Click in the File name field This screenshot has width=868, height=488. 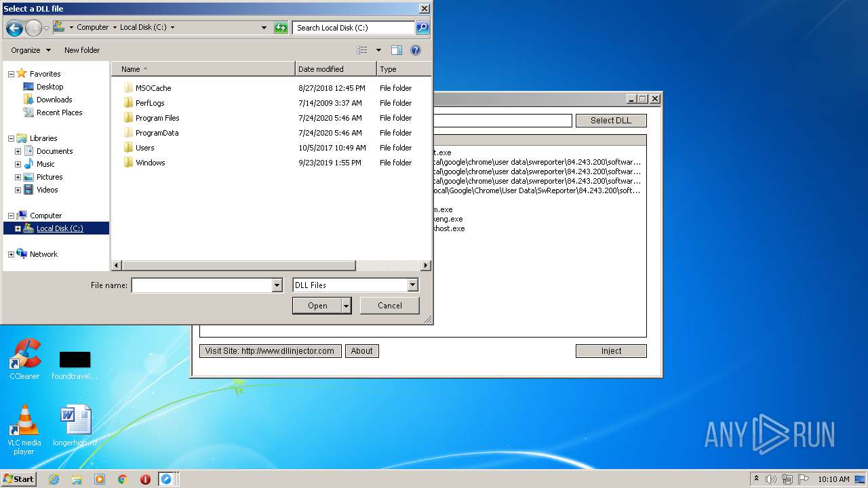coord(201,285)
